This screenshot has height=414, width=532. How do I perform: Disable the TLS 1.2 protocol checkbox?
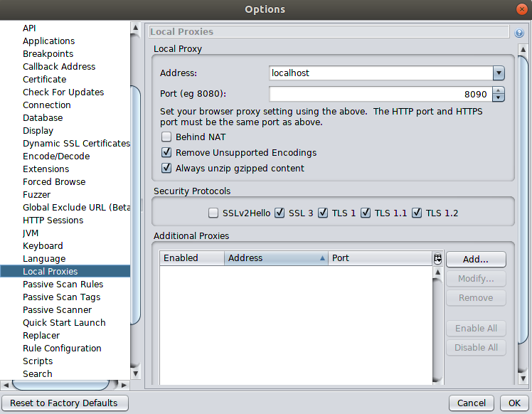[x=417, y=213]
